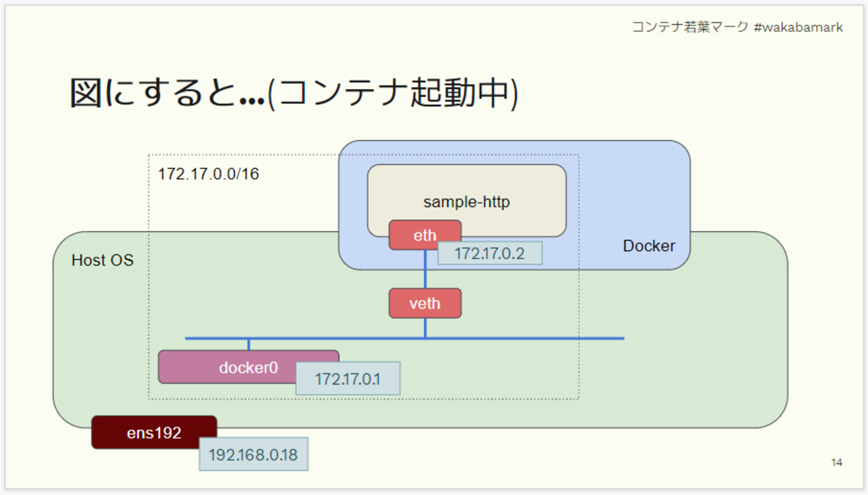The height and width of the screenshot is (495, 868).
Task: Click the slide page number 14
Action: (x=837, y=462)
